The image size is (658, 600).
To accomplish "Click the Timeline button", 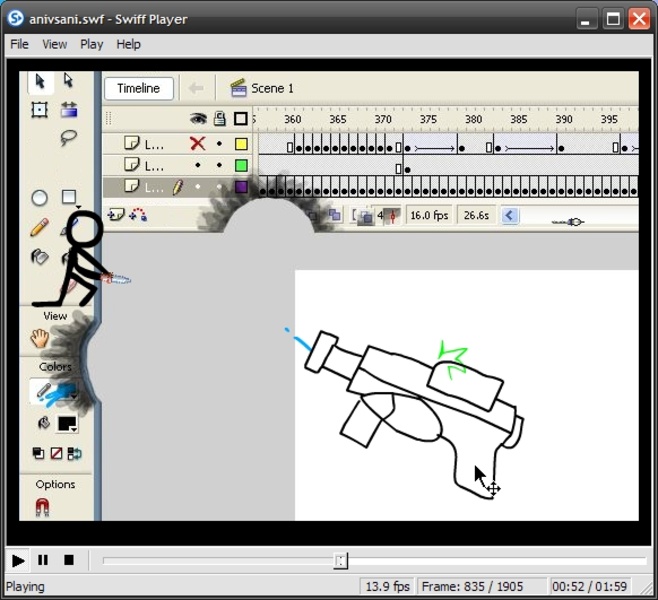I will [x=138, y=88].
